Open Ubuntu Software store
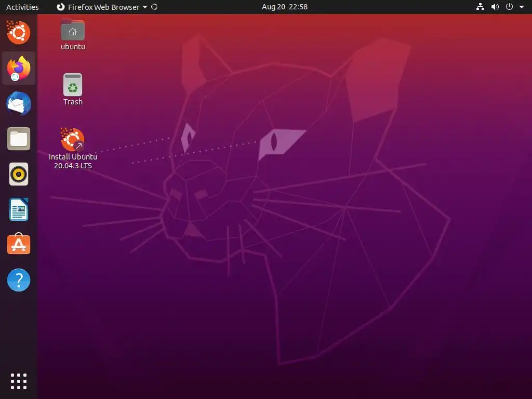The width and height of the screenshot is (532, 399). [18, 244]
